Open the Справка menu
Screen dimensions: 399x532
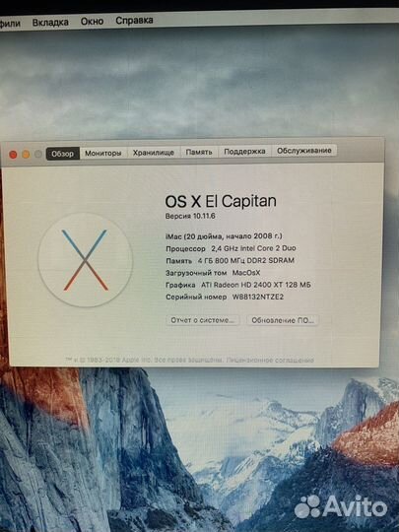click(x=134, y=21)
